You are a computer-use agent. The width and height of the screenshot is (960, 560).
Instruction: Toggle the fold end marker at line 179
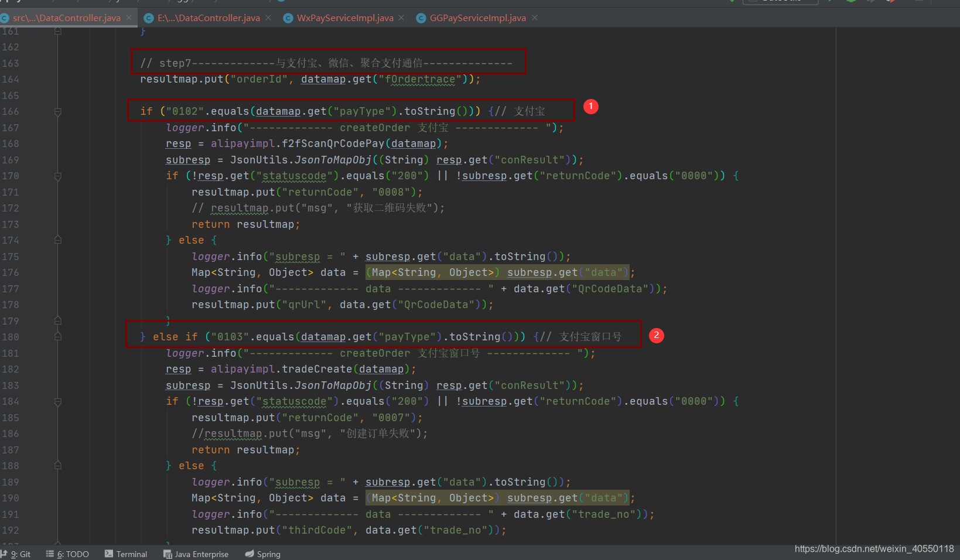[x=58, y=320]
